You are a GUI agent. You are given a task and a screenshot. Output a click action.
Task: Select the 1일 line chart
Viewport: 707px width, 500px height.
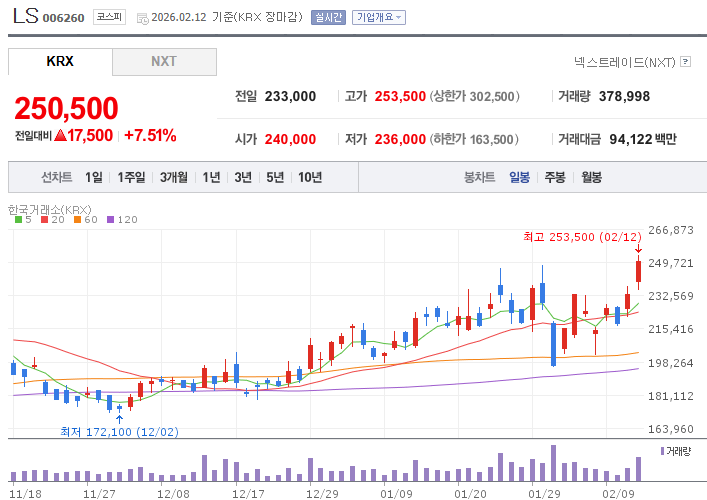point(94,177)
